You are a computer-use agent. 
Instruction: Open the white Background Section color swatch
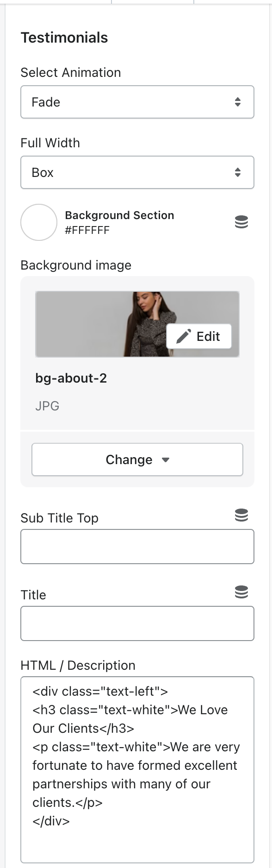tap(39, 222)
